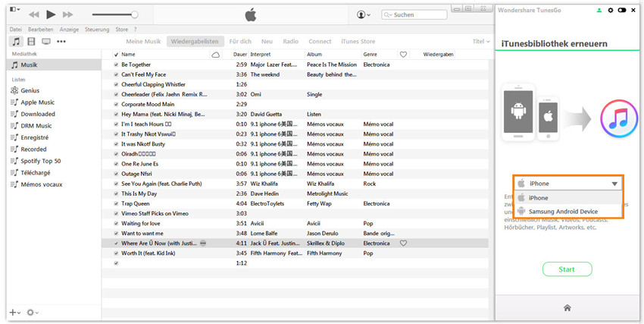This screenshot has height=324, width=644.
Task: Open the three-dots more media menu
Action: [x=61, y=42]
